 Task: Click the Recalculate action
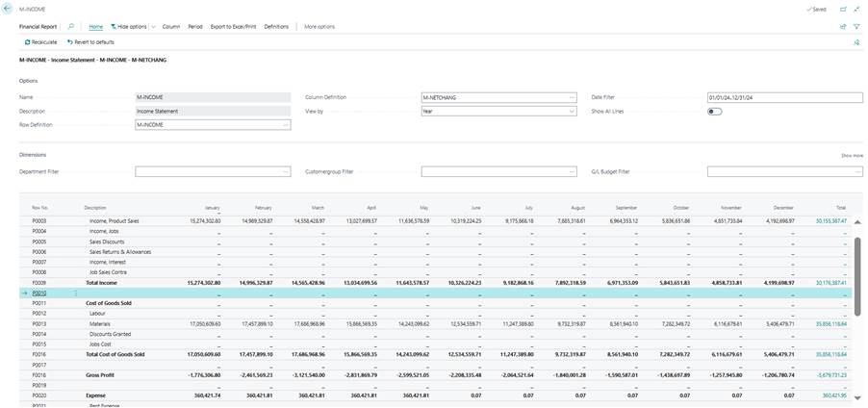(40, 42)
